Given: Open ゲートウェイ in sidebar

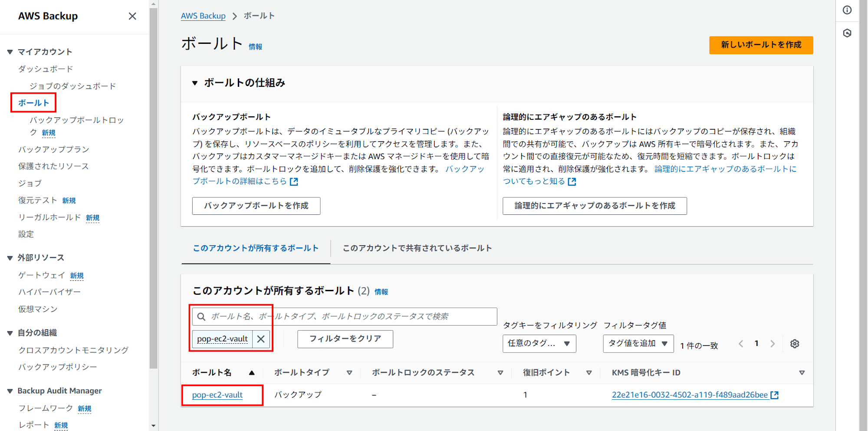Looking at the screenshot, I should click(x=42, y=275).
